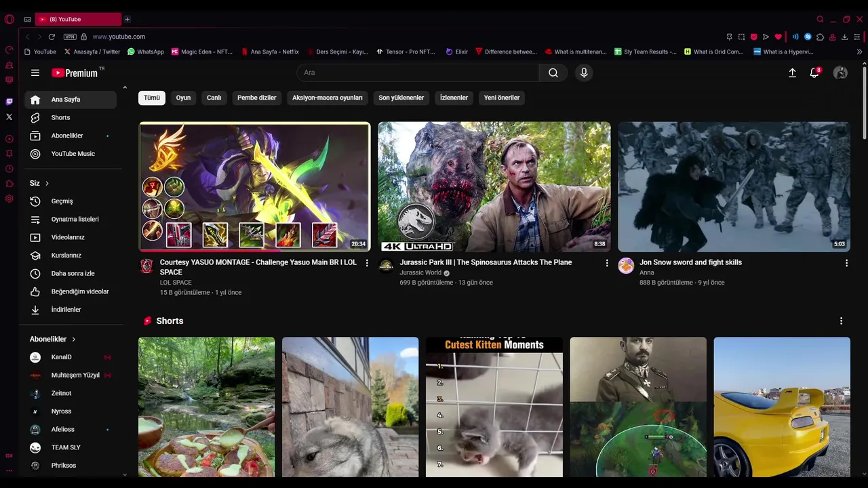This screenshot has height=488, width=868.
Task: Select the Tümü filter chip
Action: coord(152,98)
